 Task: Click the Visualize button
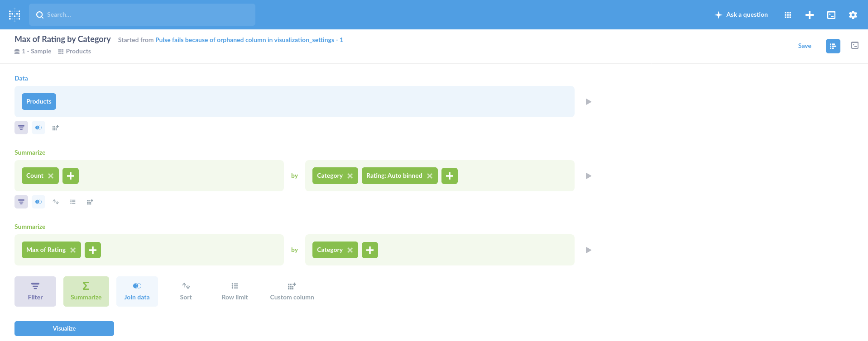tap(64, 328)
